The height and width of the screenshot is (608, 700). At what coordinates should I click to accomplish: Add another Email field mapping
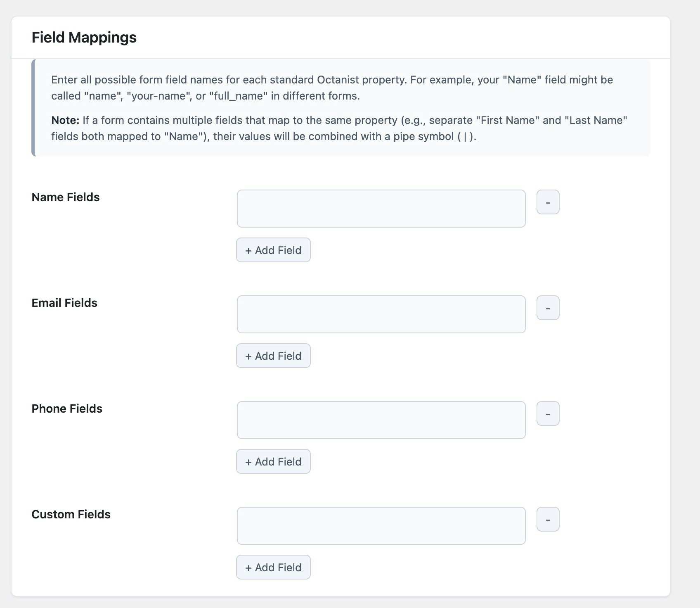coord(273,356)
